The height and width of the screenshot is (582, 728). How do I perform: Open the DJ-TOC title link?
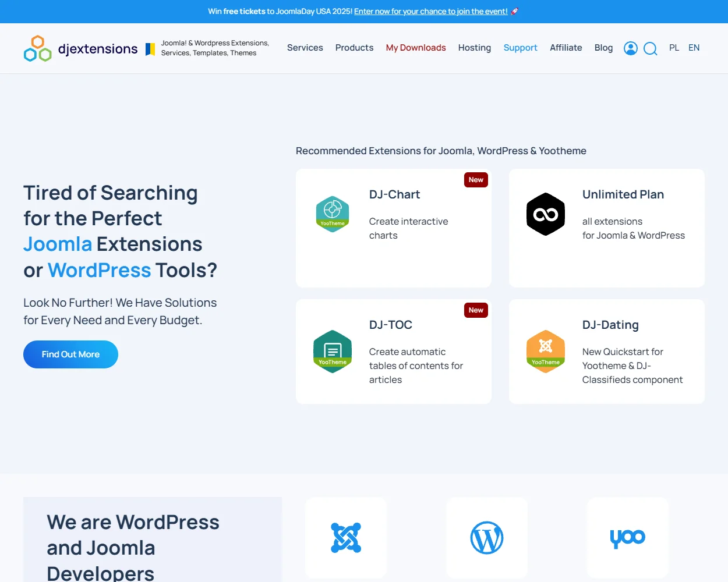tap(391, 325)
